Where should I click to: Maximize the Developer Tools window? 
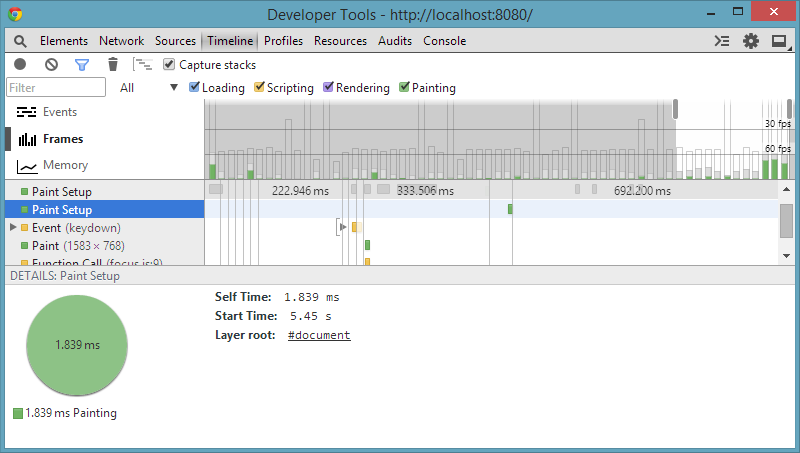point(738,12)
